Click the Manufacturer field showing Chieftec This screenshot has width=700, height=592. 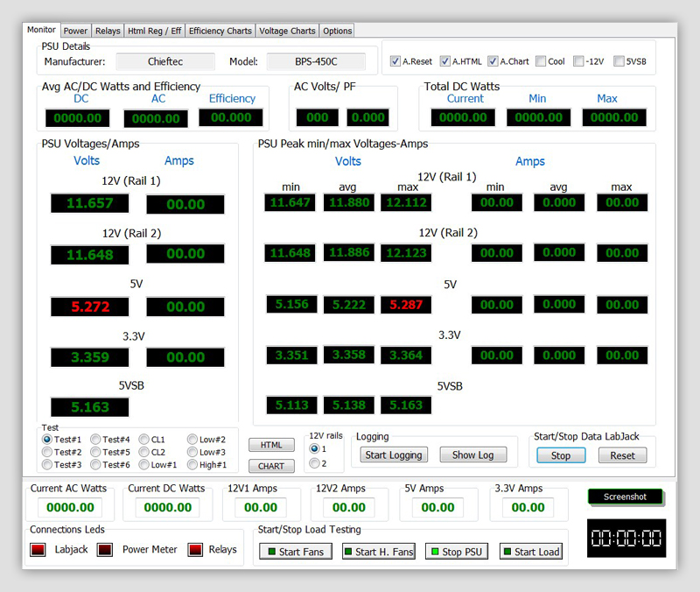pos(165,61)
